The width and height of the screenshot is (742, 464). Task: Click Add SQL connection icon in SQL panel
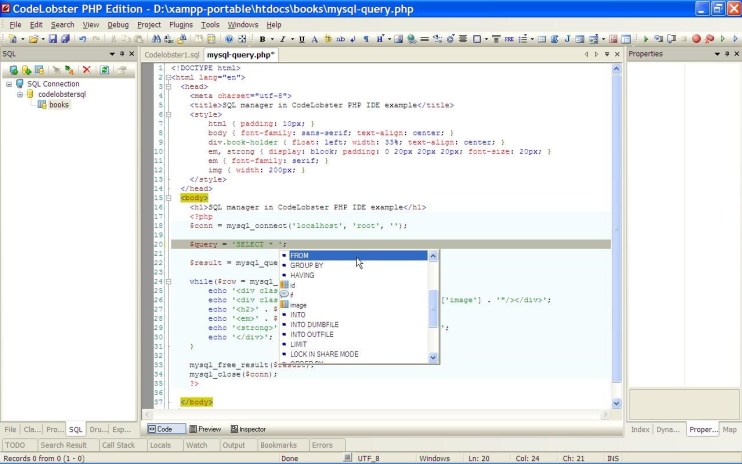pos(13,70)
